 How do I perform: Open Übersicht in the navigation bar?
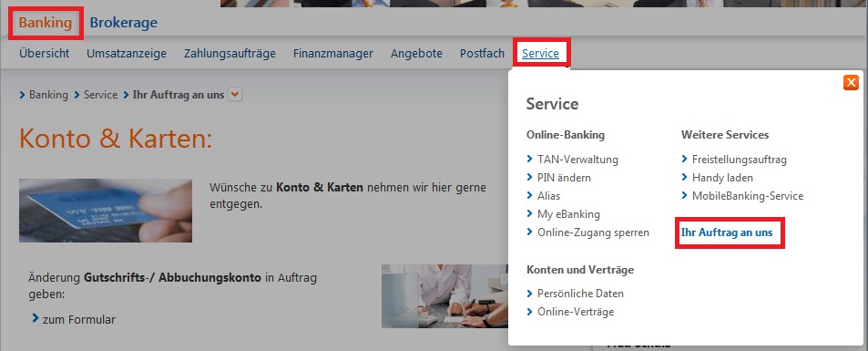(45, 54)
